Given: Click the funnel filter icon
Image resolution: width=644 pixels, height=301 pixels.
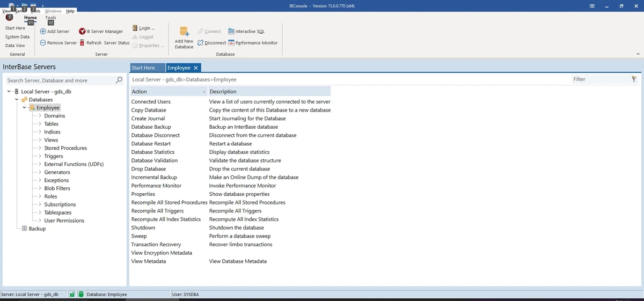Looking at the screenshot, I should [634, 79].
